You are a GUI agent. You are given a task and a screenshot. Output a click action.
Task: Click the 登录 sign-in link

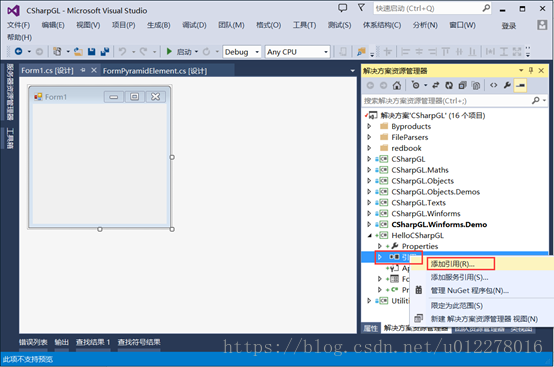click(509, 25)
